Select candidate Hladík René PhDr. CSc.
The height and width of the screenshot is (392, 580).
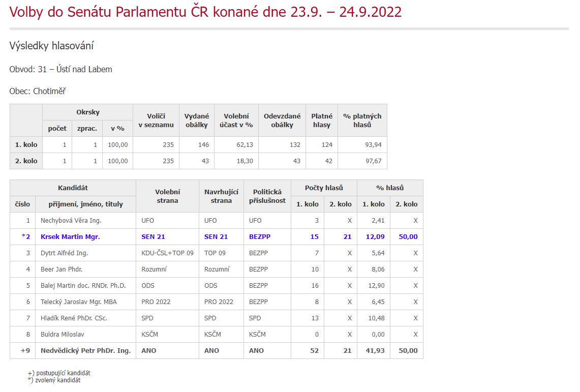point(74,318)
